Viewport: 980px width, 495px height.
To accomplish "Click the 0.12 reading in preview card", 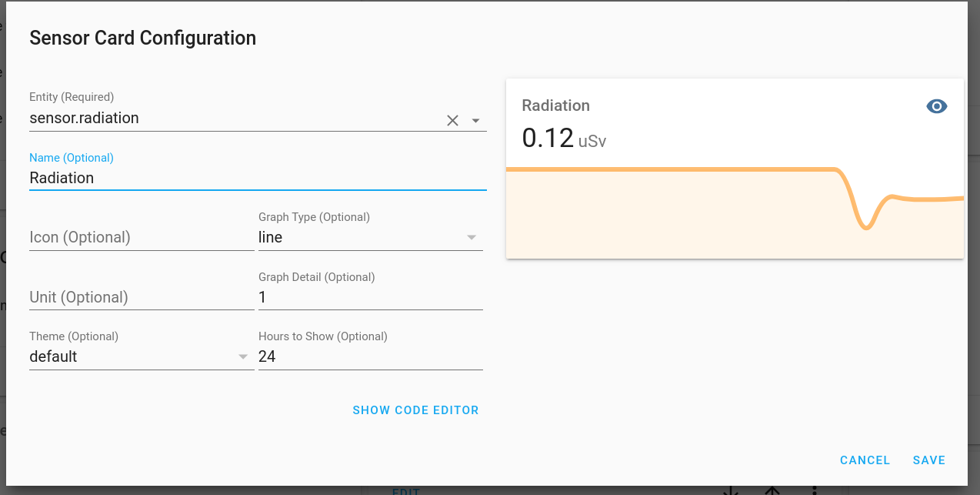I will click(x=548, y=138).
